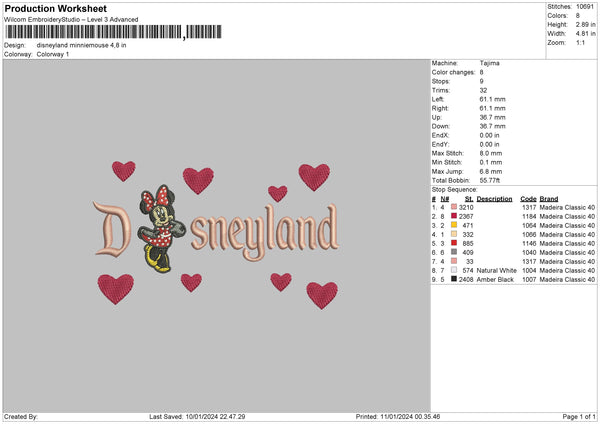Click the Amber Black color swatch
Viewport: 600px width, 424px height.
point(454,279)
